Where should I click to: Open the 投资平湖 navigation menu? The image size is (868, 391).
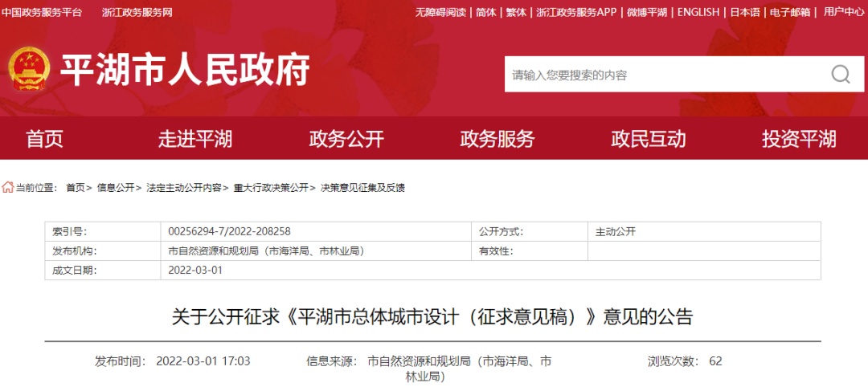pyautogui.click(x=799, y=139)
